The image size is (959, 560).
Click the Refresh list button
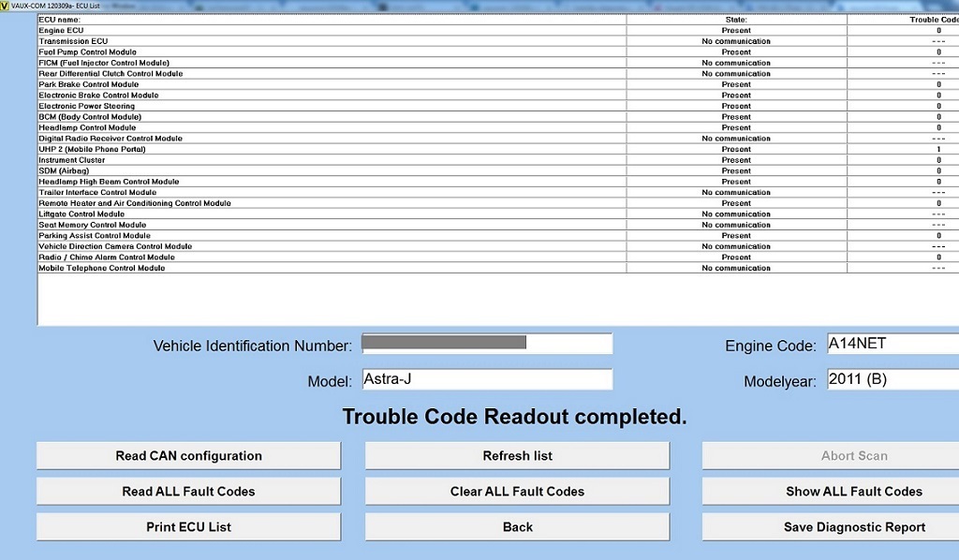[x=517, y=456]
